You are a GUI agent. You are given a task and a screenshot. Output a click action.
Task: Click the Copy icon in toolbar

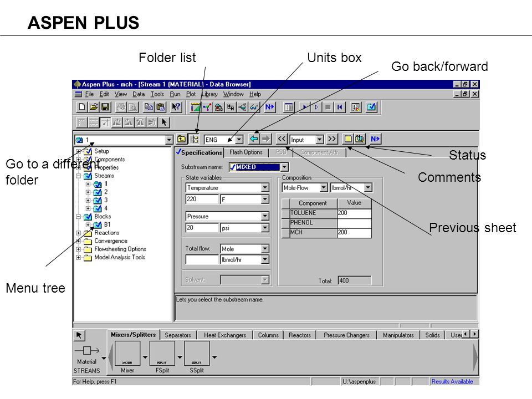pyautogui.click(x=149, y=107)
